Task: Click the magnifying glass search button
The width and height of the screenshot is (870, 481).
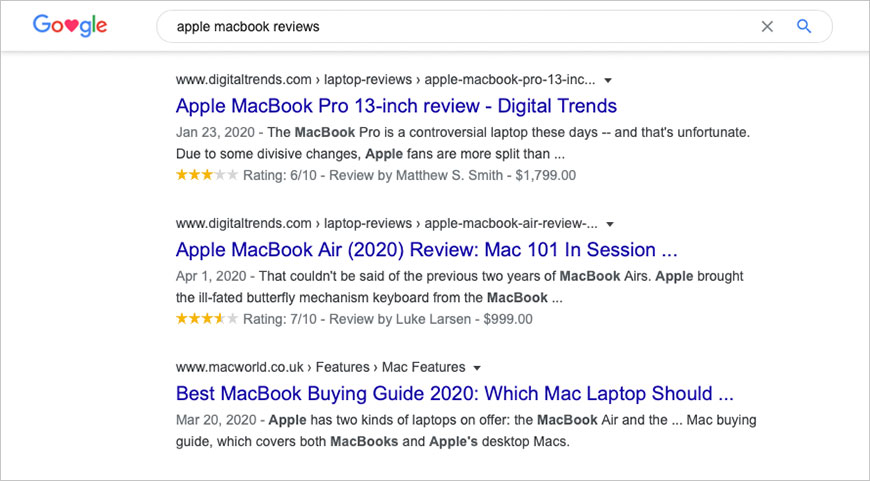Action: 804,26
